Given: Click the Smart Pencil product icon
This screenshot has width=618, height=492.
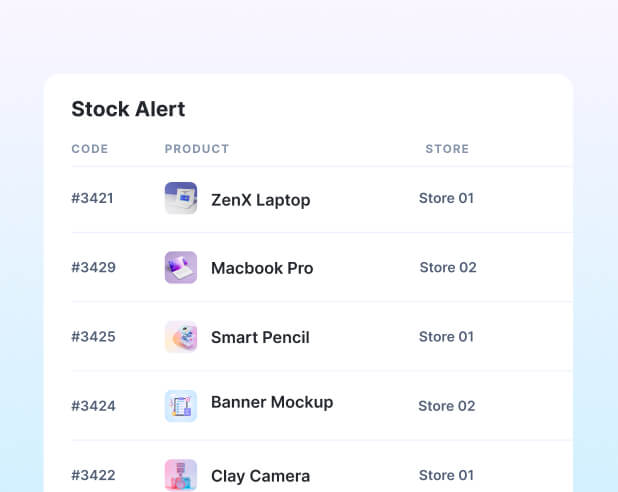Looking at the screenshot, I should (181, 337).
